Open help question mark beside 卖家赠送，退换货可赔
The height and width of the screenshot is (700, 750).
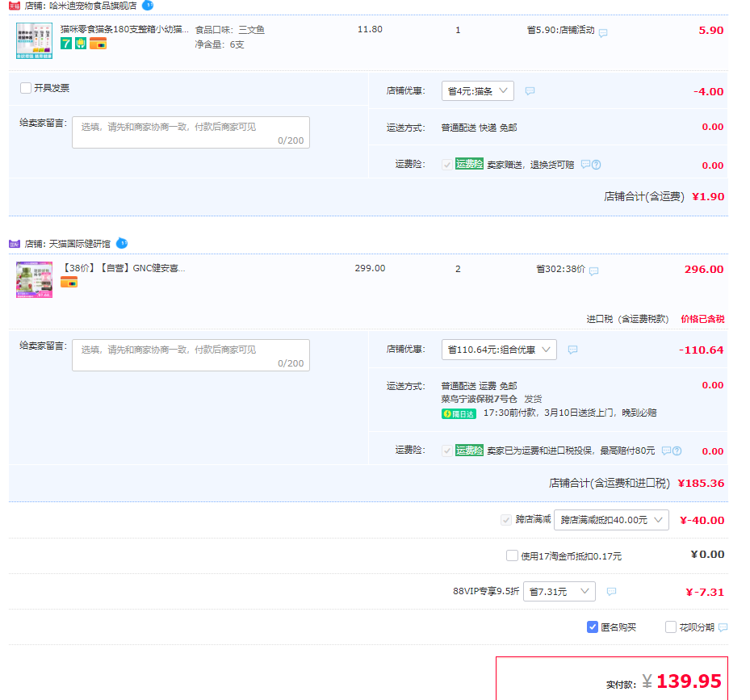[596, 165]
